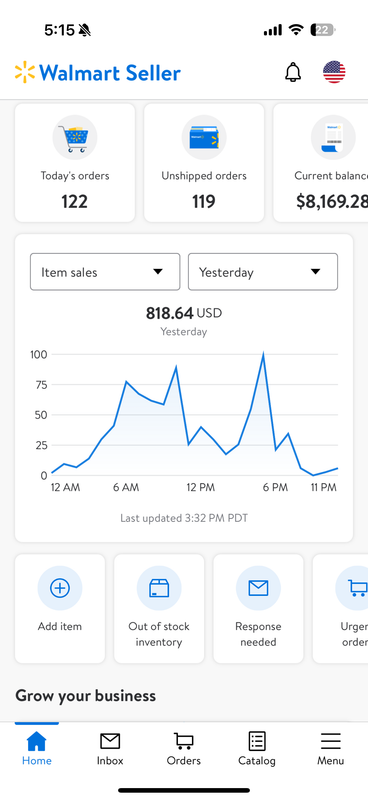Expand the Item sales dropdown
The image size is (368, 800).
coord(105,272)
